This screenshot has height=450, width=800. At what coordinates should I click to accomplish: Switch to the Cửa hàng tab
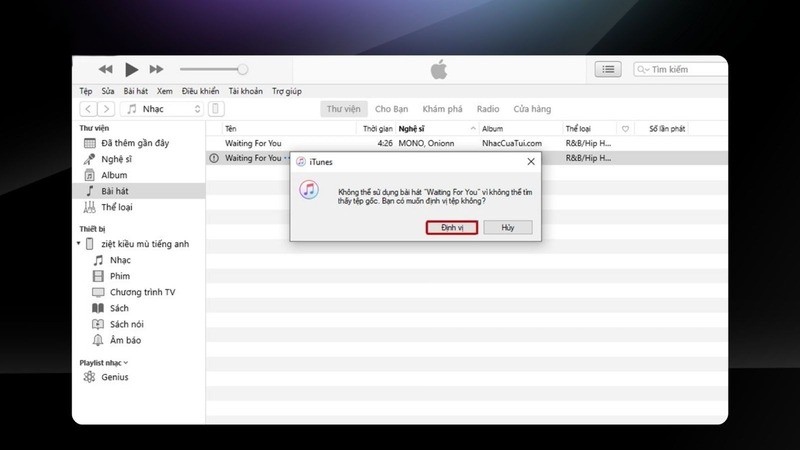(x=532, y=109)
